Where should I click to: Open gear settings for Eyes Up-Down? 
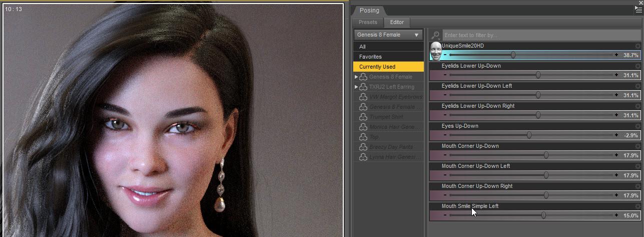(x=637, y=126)
